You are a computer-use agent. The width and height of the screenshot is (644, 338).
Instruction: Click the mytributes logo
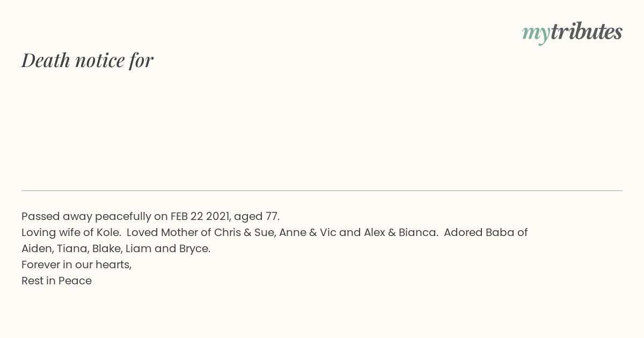coord(572,33)
